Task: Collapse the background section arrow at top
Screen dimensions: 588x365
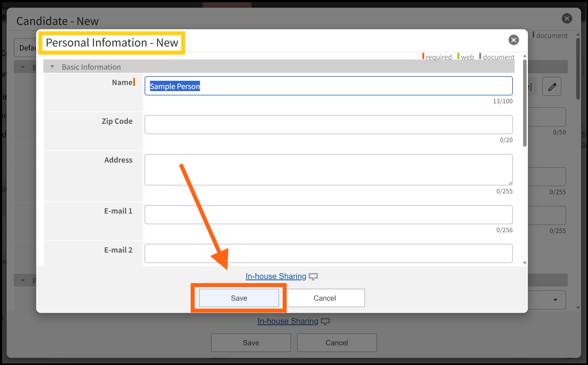Action: pos(23,67)
